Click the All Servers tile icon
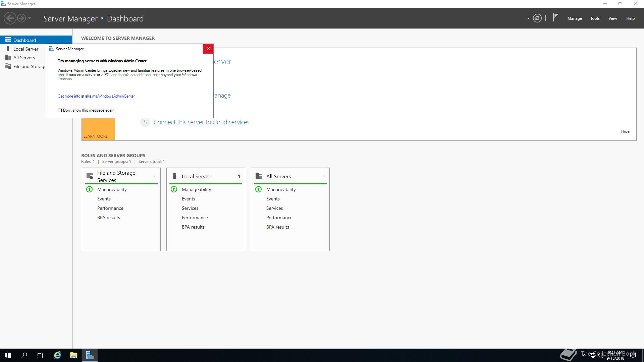This screenshot has height=362, width=644. [259, 176]
